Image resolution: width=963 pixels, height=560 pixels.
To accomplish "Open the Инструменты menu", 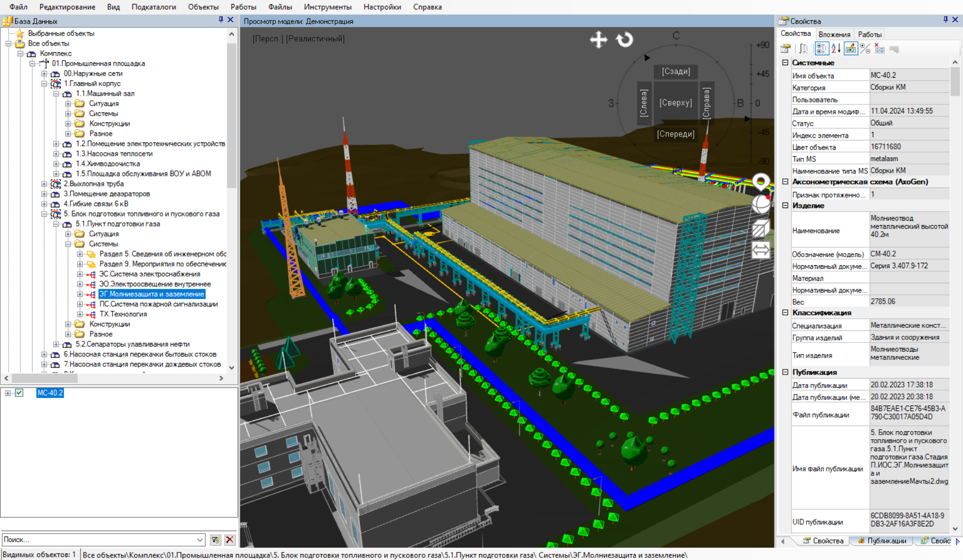I will point(327,7).
